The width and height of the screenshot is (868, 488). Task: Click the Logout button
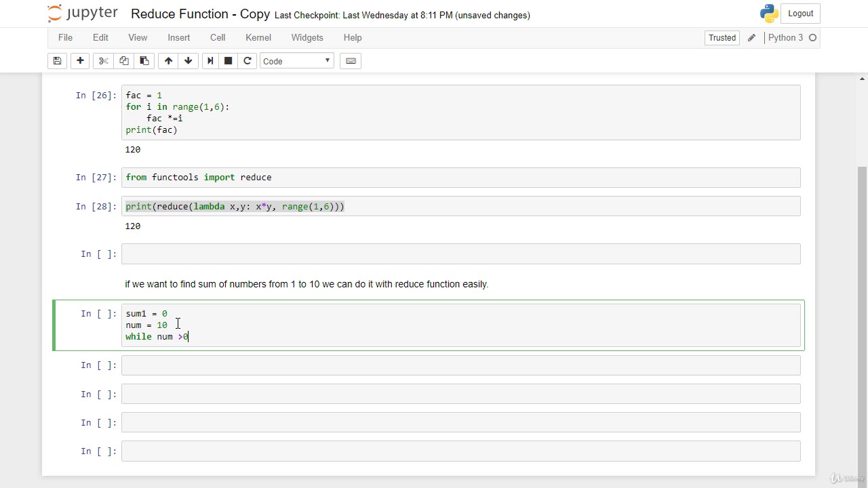pyautogui.click(x=800, y=14)
